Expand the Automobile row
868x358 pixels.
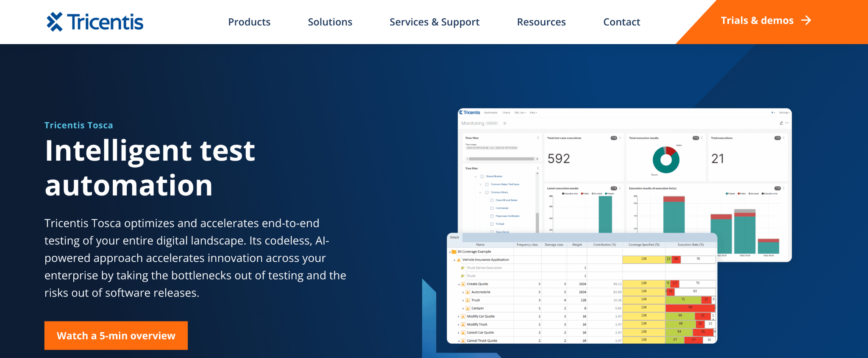pos(463,292)
